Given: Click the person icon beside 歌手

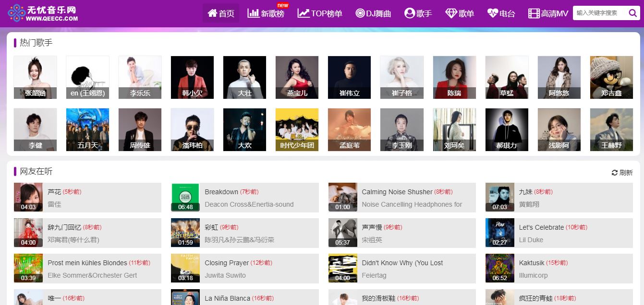Looking at the screenshot, I should click(x=410, y=13).
